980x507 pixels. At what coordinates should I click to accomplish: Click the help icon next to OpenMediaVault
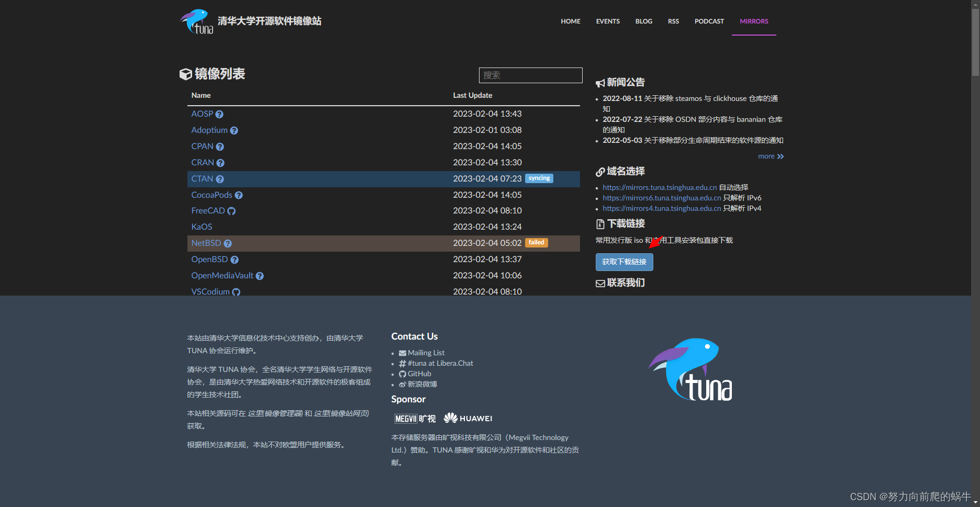(x=260, y=276)
